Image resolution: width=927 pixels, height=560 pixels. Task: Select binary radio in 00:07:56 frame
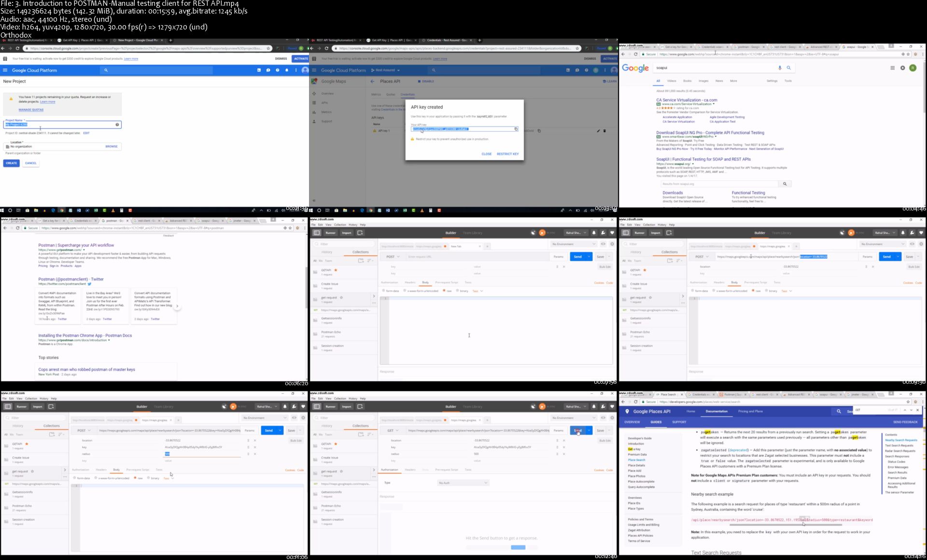[x=458, y=291]
